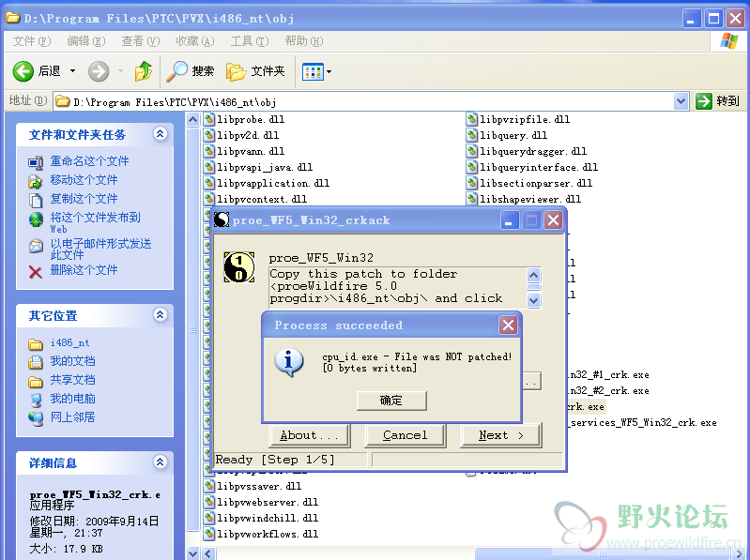
Task: Click 移动这个文件 link
Action: (x=84, y=180)
